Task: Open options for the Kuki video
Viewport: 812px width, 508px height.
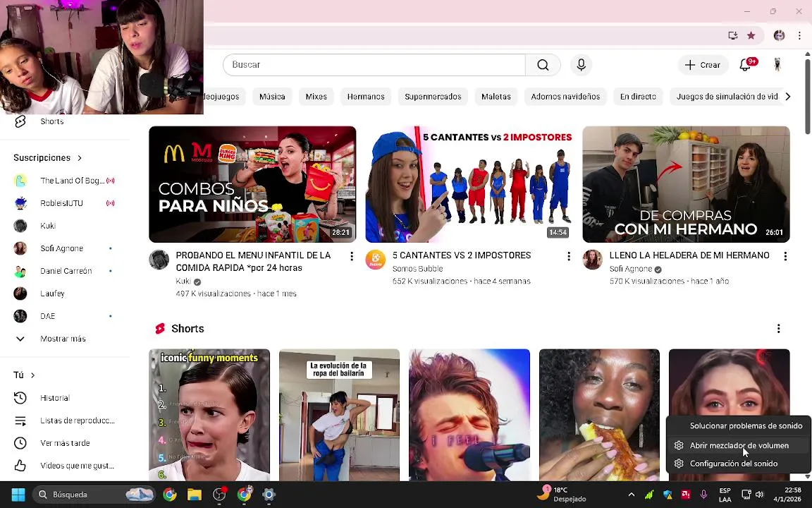Action: tap(352, 256)
